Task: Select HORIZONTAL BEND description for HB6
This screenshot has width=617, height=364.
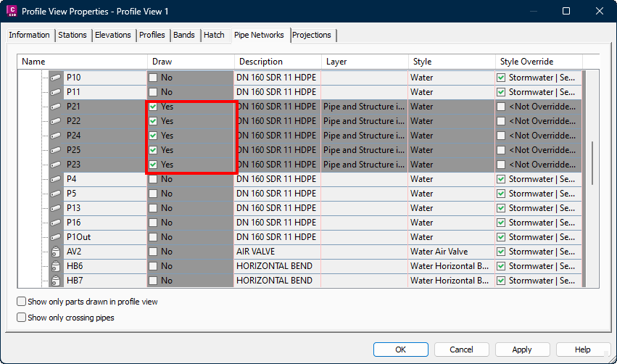Action: point(278,266)
